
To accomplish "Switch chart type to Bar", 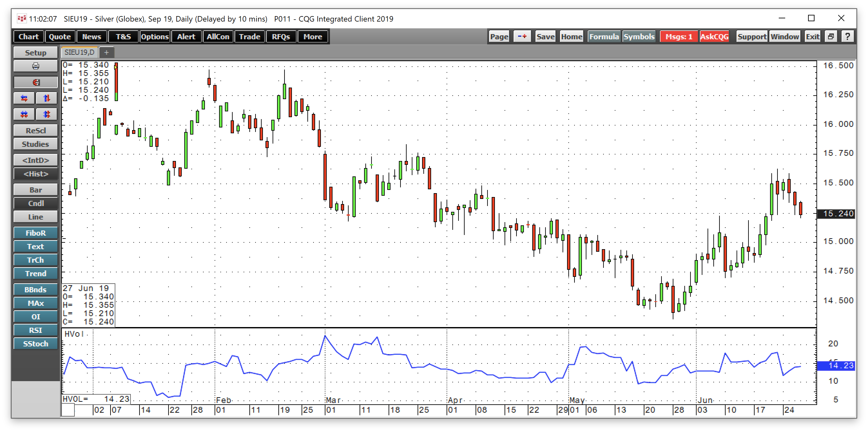I will click(x=35, y=190).
